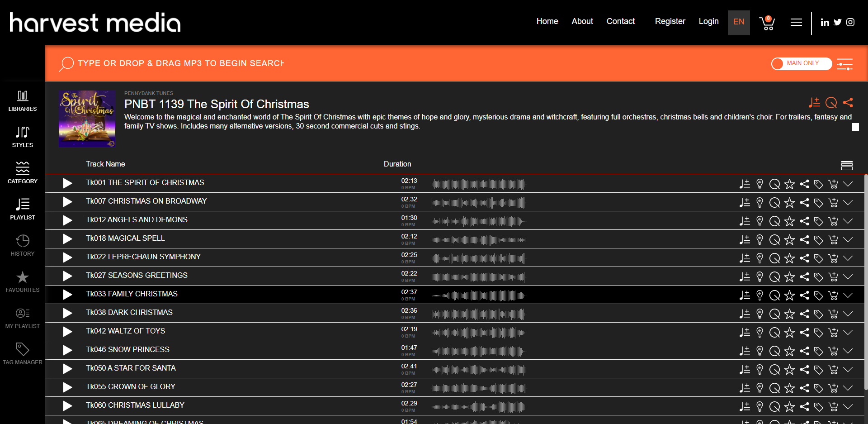Tick the white album selection checkbox
Viewport: 868px width, 424px height.
pyautogui.click(x=855, y=127)
